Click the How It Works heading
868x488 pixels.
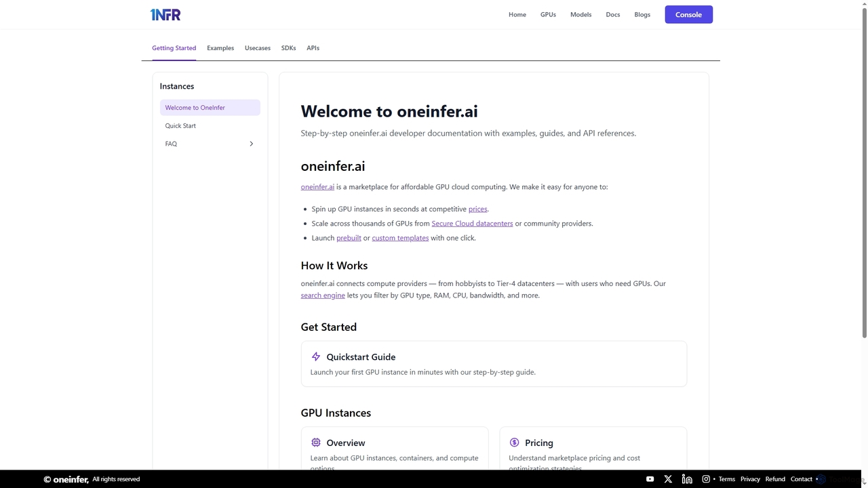(x=334, y=266)
